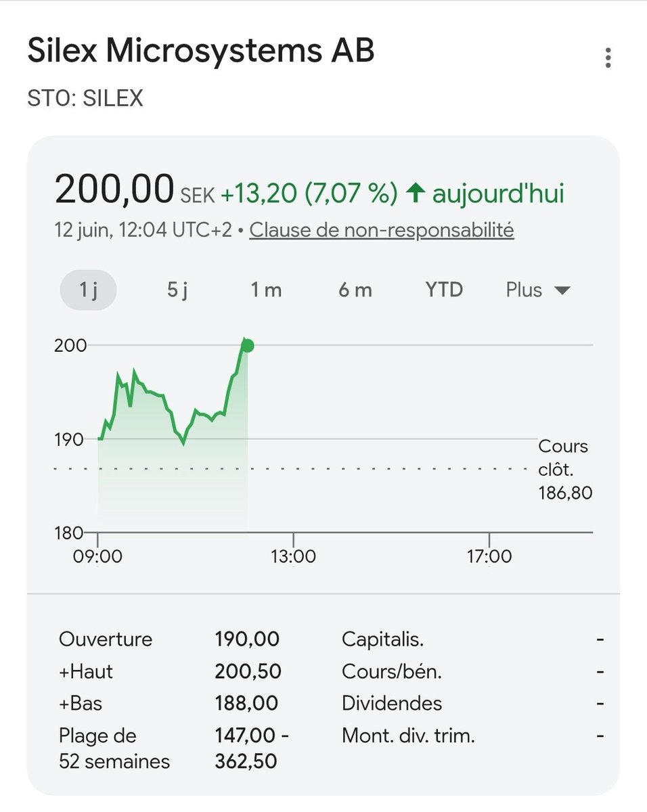Open the Clause de non-responsabilité link
This screenshot has height=812, width=647.
click(382, 230)
